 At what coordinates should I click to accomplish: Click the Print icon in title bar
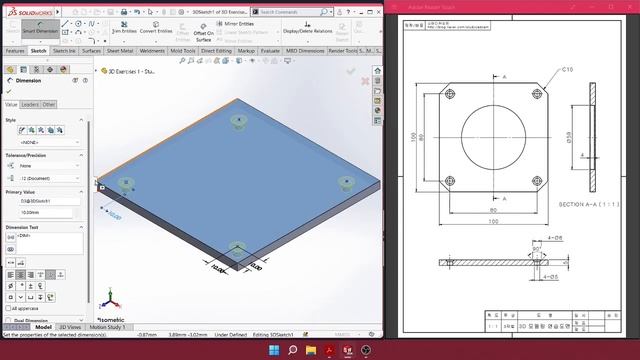point(124,12)
